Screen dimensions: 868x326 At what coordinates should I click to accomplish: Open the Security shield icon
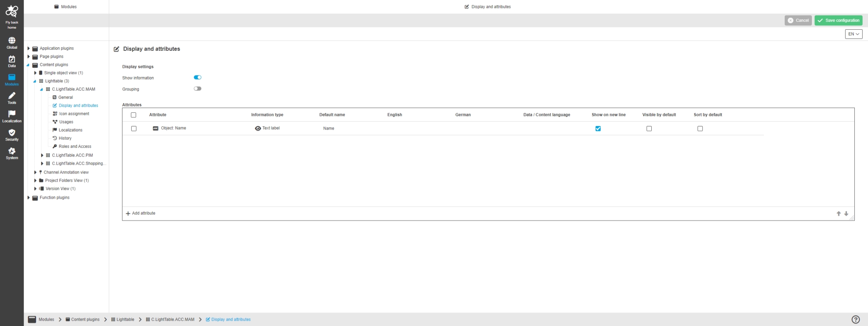12,132
